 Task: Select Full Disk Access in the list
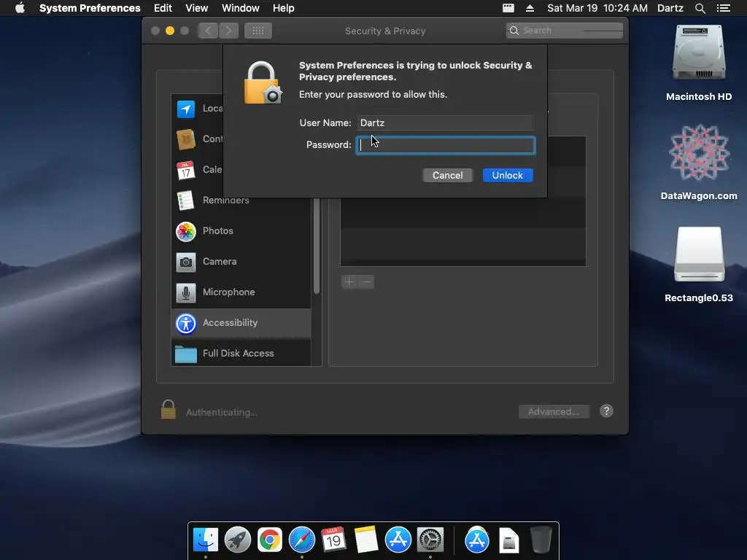click(241, 354)
